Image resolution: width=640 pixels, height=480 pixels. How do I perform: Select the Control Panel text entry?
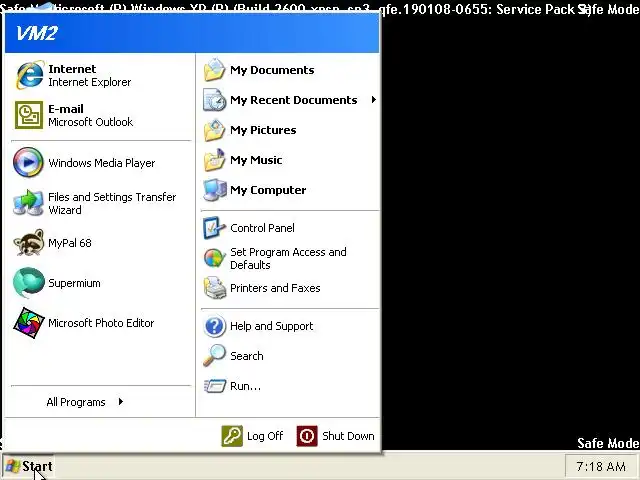point(262,228)
